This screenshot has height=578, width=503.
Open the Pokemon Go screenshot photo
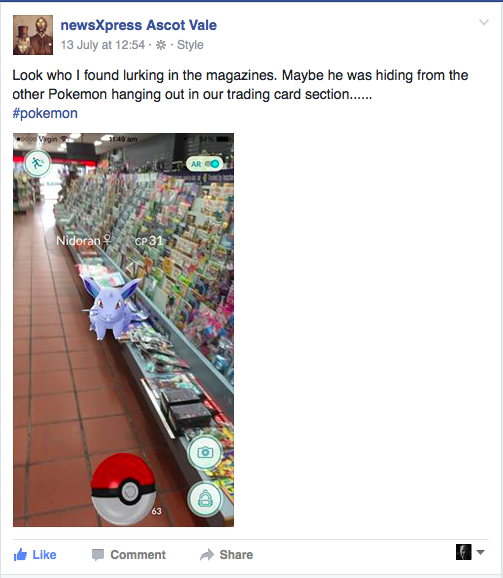coord(123,330)
